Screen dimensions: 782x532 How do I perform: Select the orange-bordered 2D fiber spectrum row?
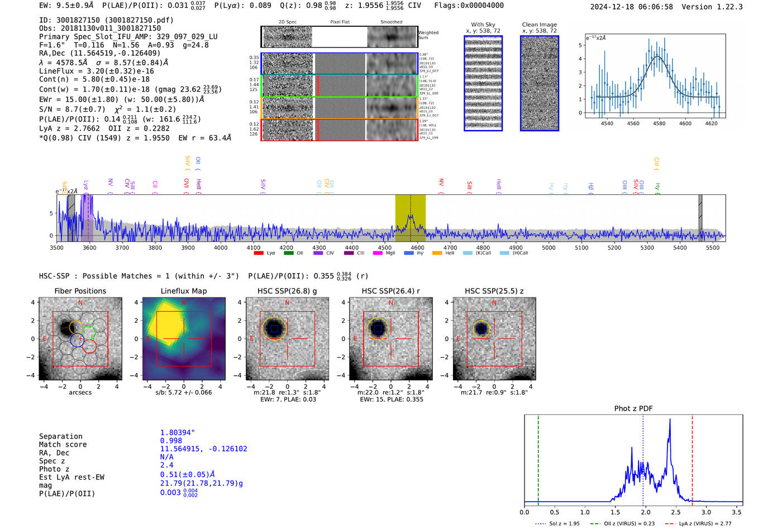[339, 108]
